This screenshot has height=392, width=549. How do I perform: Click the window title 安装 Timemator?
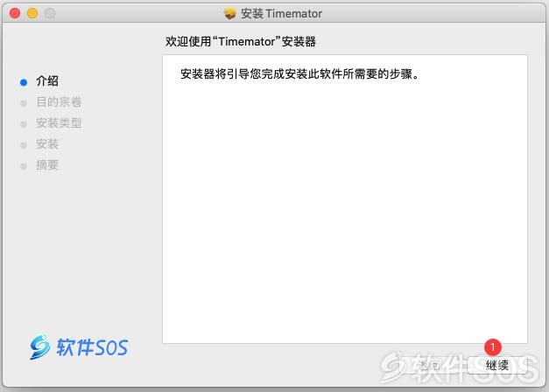point(281,14)
